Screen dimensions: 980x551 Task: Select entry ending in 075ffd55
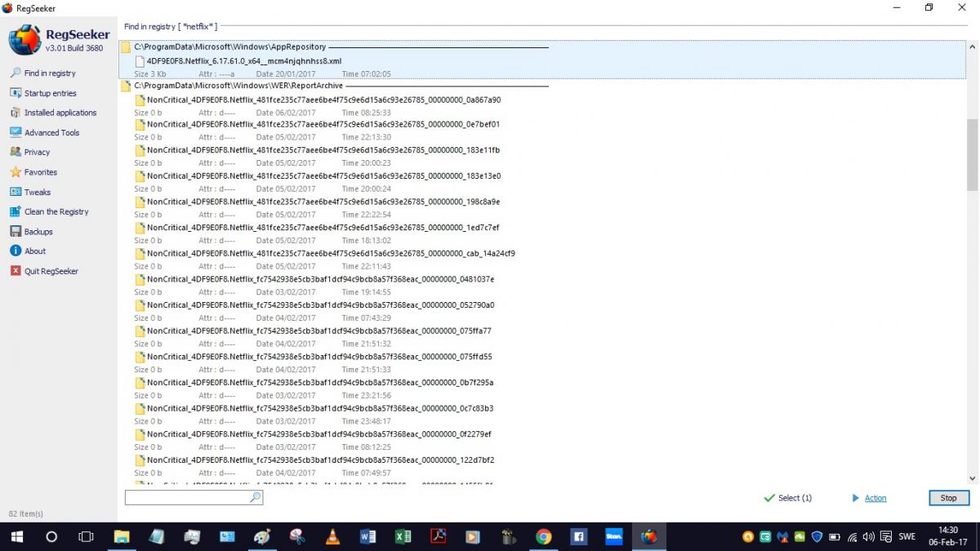point(319,357)
